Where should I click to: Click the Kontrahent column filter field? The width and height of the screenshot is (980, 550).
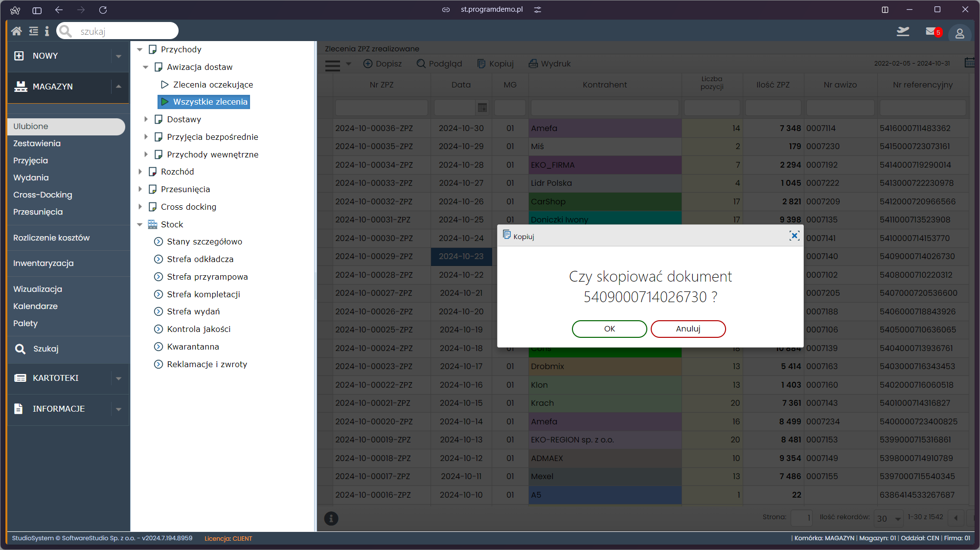tap(605, 108)
